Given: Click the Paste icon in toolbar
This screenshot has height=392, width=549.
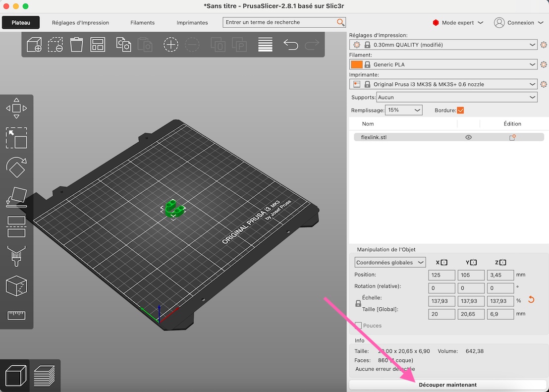Looking at the screenshot, I should click(x=145, y=45).
